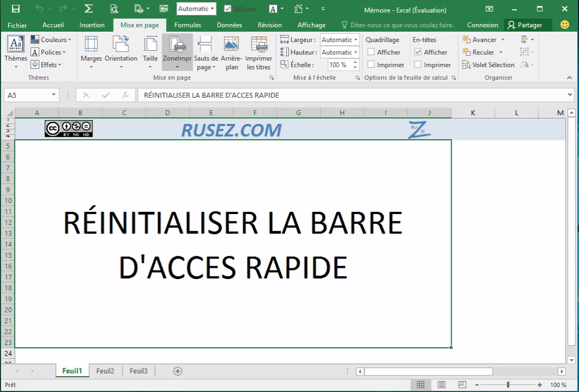579x392 pixels.
Task: Click the Sauts de page icon
Action: pyautogui.click(x=205, y=52)
